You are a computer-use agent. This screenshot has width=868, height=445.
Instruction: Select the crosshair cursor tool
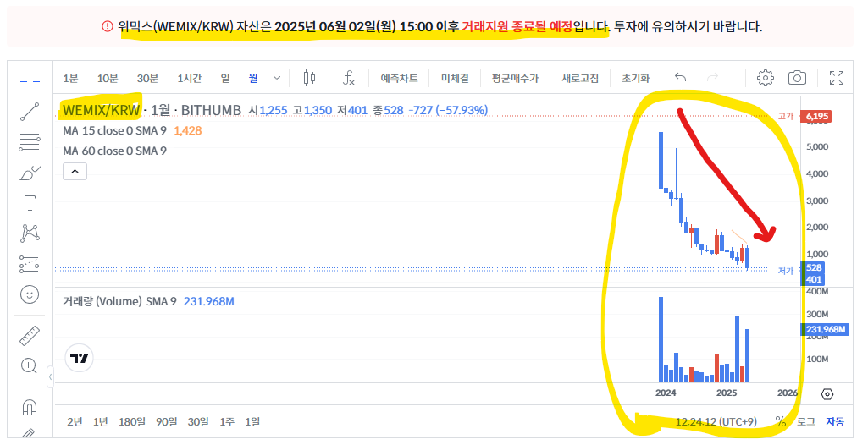click(x=30, y=81)
